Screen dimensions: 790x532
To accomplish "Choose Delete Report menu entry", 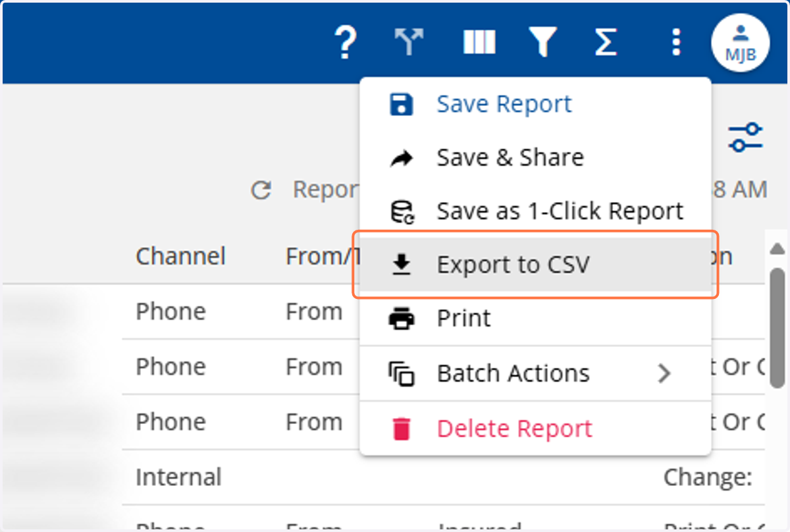I will tap(535, 429).
